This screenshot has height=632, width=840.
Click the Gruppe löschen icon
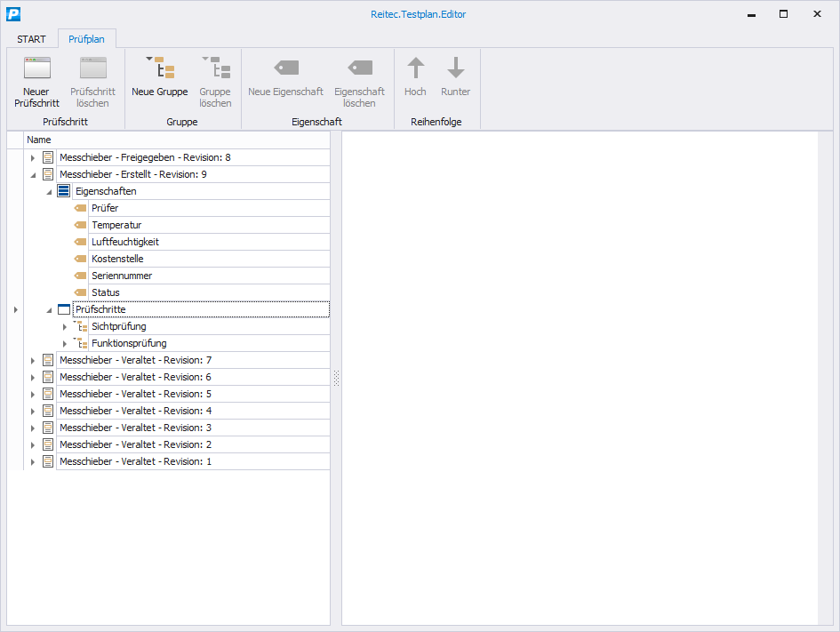[x=214, y=69]
